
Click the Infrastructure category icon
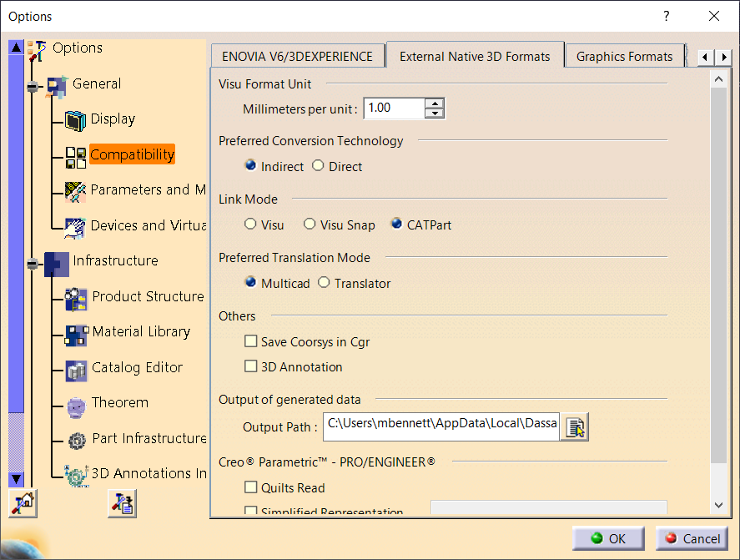pos(57,264)
